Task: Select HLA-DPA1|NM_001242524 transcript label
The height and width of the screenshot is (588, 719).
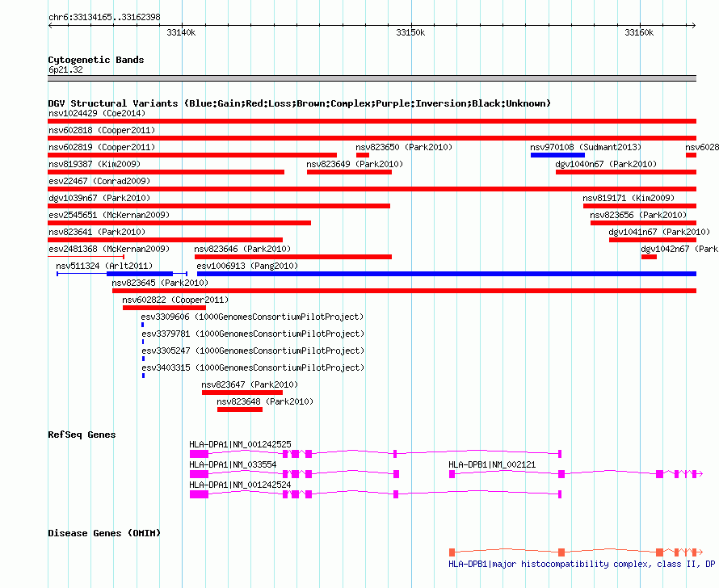Action: pyautogui.click(x=240, y=485)
